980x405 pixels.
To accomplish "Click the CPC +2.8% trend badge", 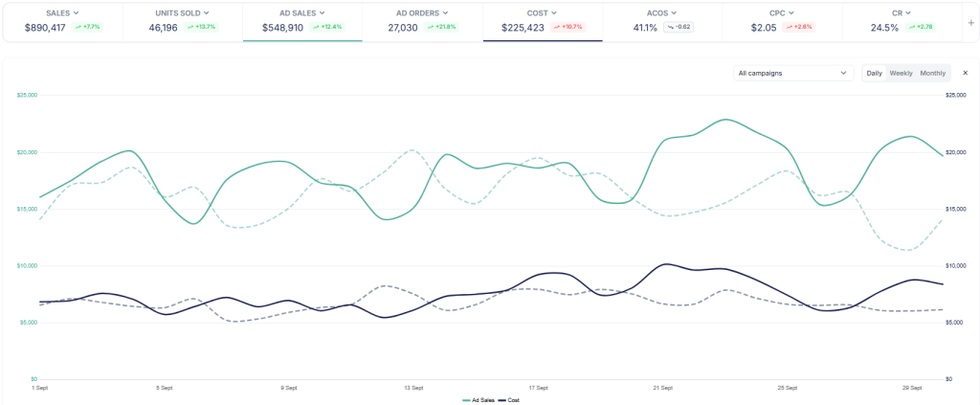I will pyautogui.click(x=800, y=28).
